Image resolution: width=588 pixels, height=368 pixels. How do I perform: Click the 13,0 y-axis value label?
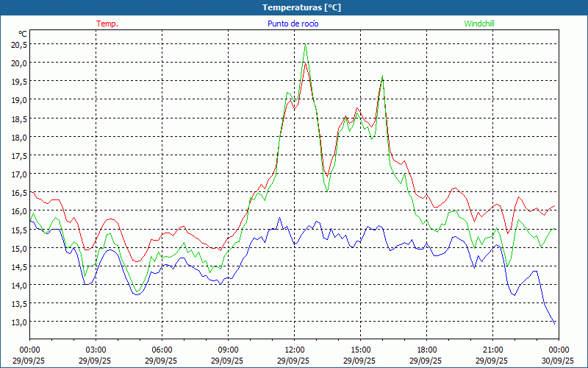[19, 322]
